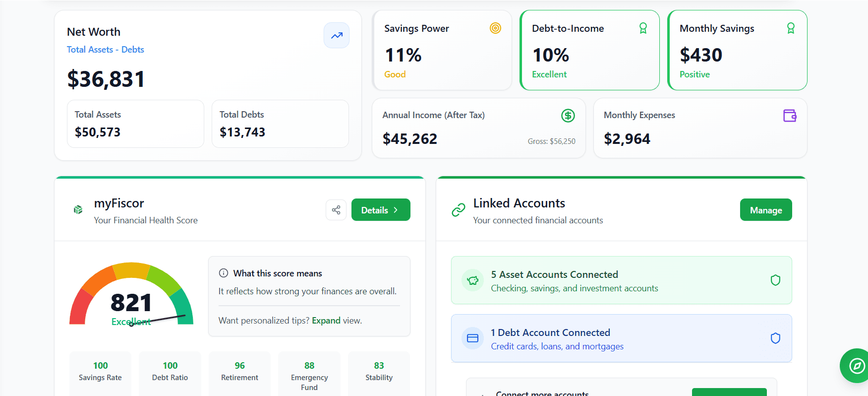Click the shield icon on Asset Accounts
Image resolution: width=868 pixels, height=396 pixels.
click(x=775, y=280)
